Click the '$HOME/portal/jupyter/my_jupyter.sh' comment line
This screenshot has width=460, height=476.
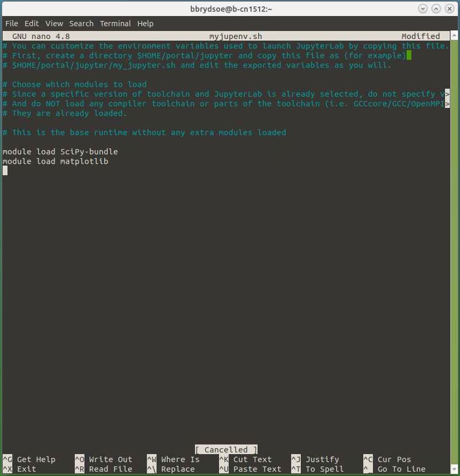coord(197,65)
